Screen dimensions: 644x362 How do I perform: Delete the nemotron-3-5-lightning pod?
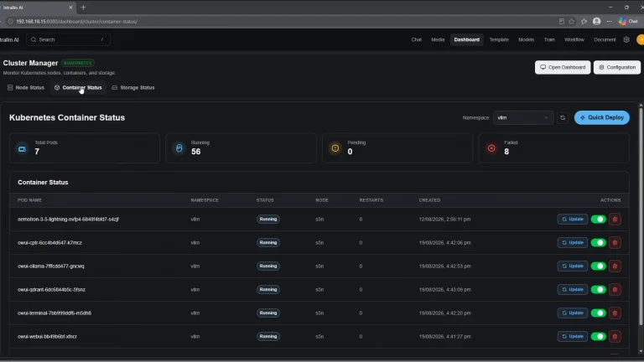click(x=615, y=220)
